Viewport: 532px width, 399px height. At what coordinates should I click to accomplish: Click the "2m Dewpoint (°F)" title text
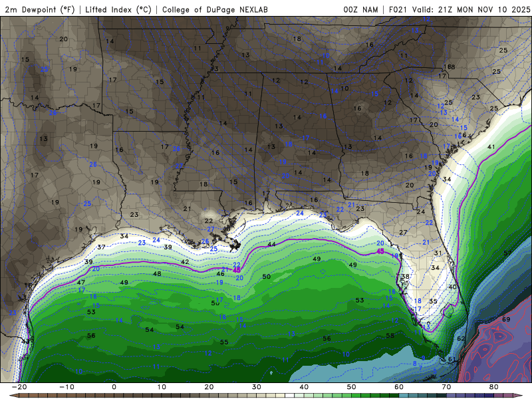40,9
